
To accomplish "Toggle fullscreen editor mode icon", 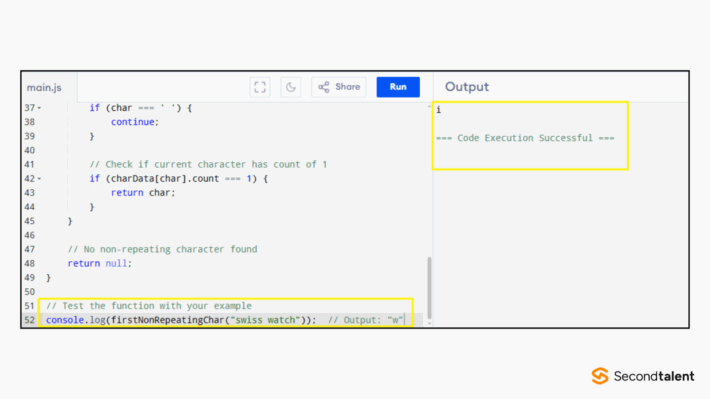I will click(260, 87).
